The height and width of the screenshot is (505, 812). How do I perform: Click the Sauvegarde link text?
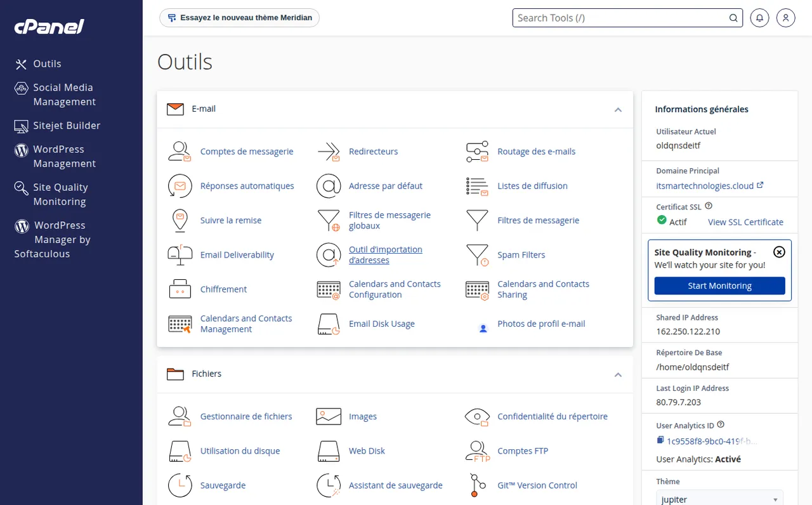(x=223, y=485)
